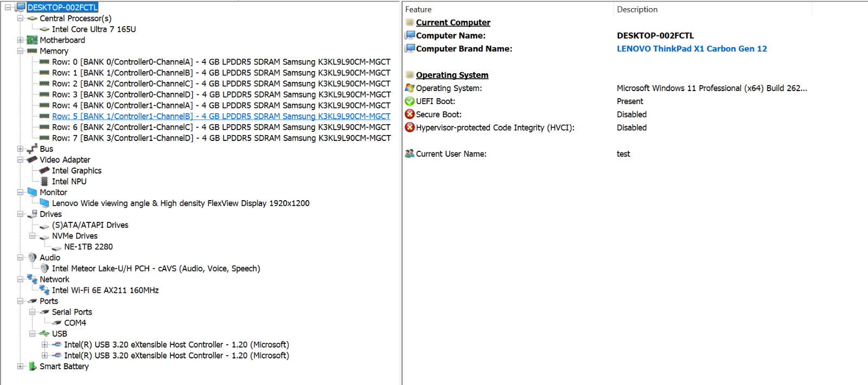This screenshot has width=868, height=385.
Task: Select memory Row: 7 Controller1-ChannelD entry
Action: click(x=221, y=138)
